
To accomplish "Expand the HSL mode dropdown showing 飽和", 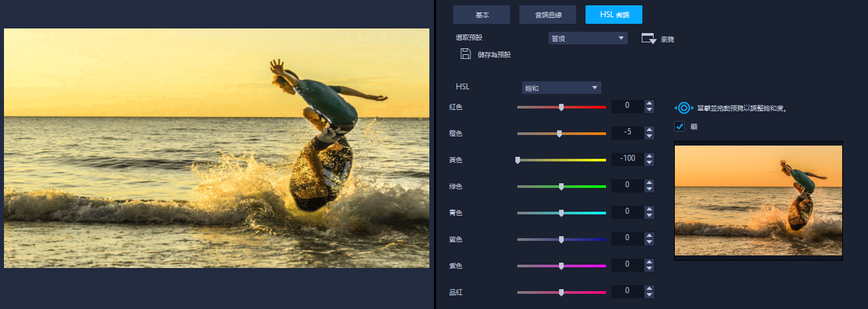I will tap(561, 87).
